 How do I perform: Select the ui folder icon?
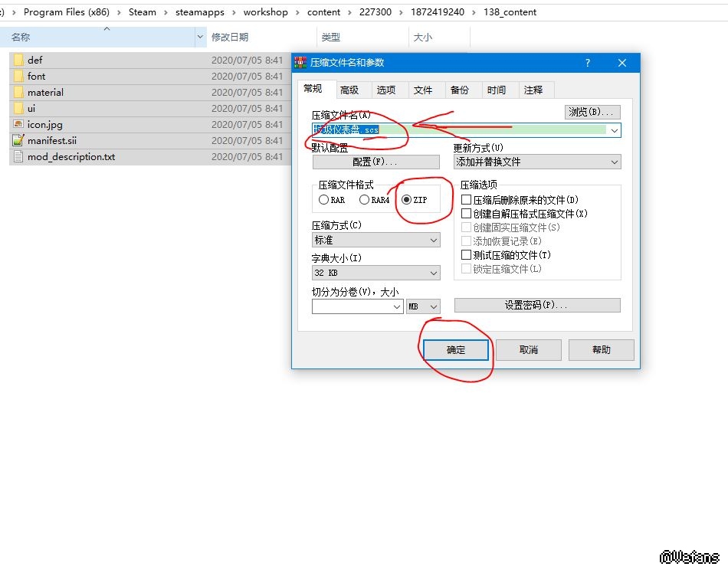point(18,108)
